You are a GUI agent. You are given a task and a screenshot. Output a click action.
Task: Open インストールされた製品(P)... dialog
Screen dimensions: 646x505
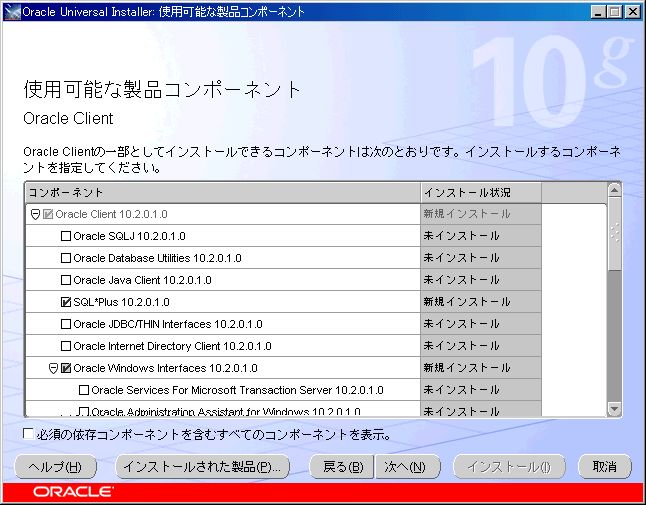202,467
